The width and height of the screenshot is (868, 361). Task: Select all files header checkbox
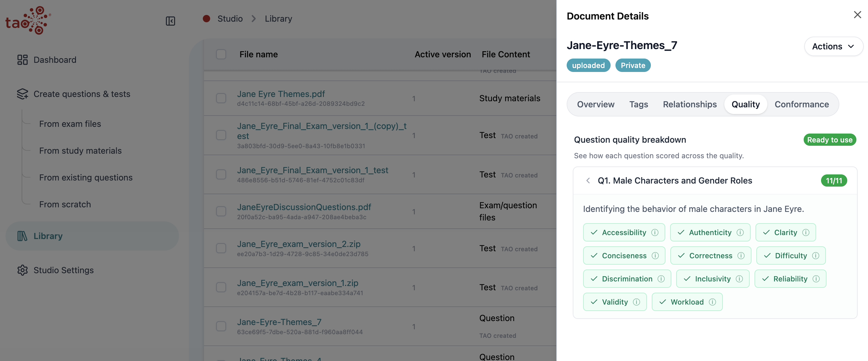click(221, 54)
